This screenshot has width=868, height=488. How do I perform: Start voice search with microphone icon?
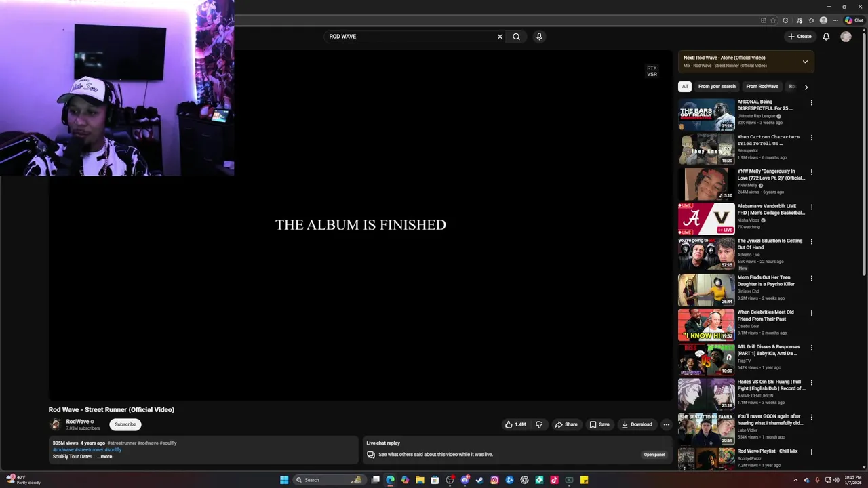539,37
